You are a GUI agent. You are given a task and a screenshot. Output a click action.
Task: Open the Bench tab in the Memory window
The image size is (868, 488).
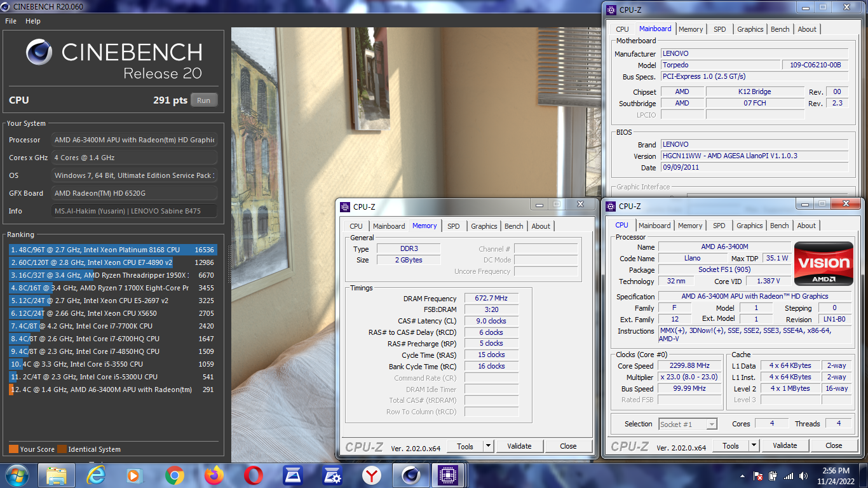[x=514, y=226]
